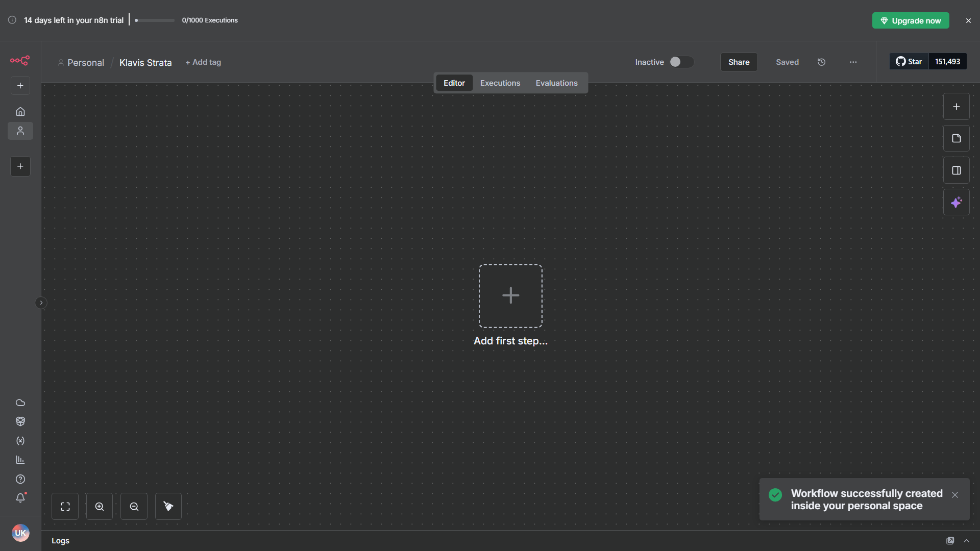Activate the workflow with the Inactive toggle
Screen dimensions: 980x551
(x=681, y=62)
